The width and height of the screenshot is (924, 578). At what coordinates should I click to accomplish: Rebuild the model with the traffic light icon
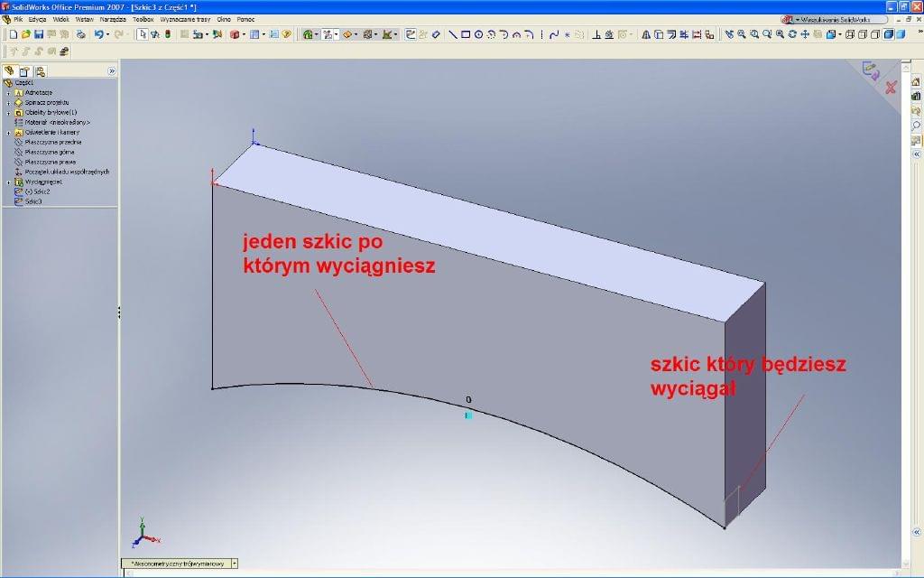(x=168, y=35)
